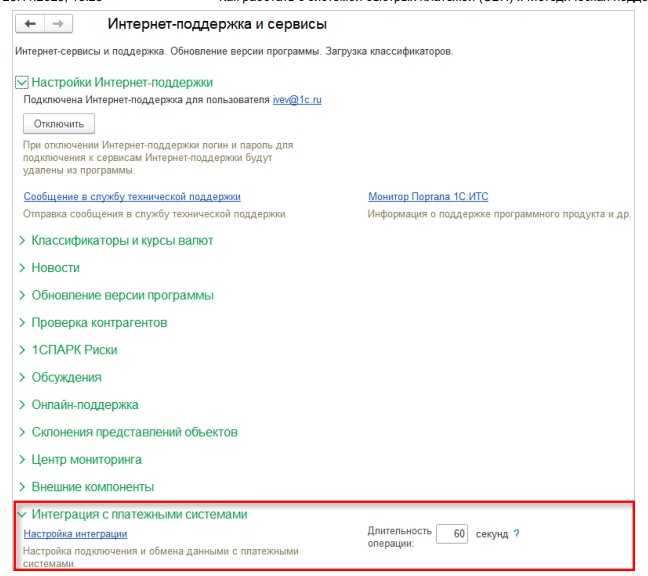Click the Отключить button

[x=59, y=124]
